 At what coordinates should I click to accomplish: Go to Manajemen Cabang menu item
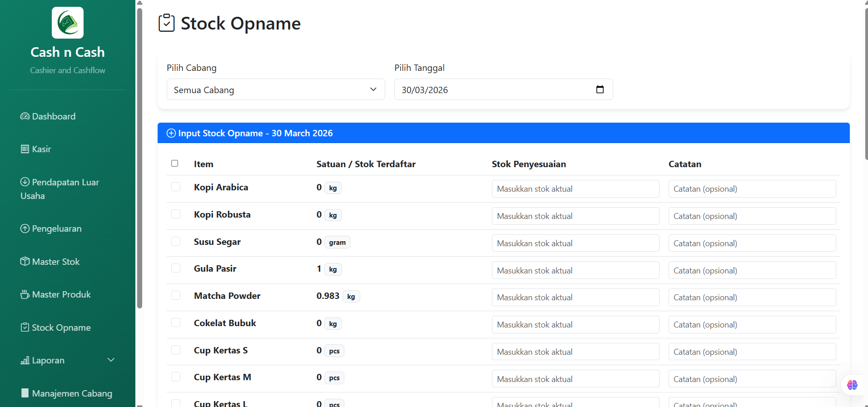pyautogui.click(x=72, y=393)
